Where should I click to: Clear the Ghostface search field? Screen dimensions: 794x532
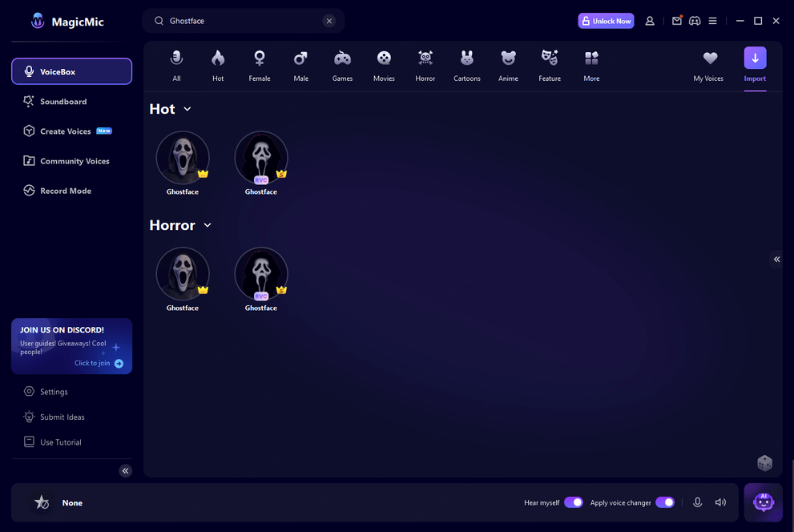328,21
